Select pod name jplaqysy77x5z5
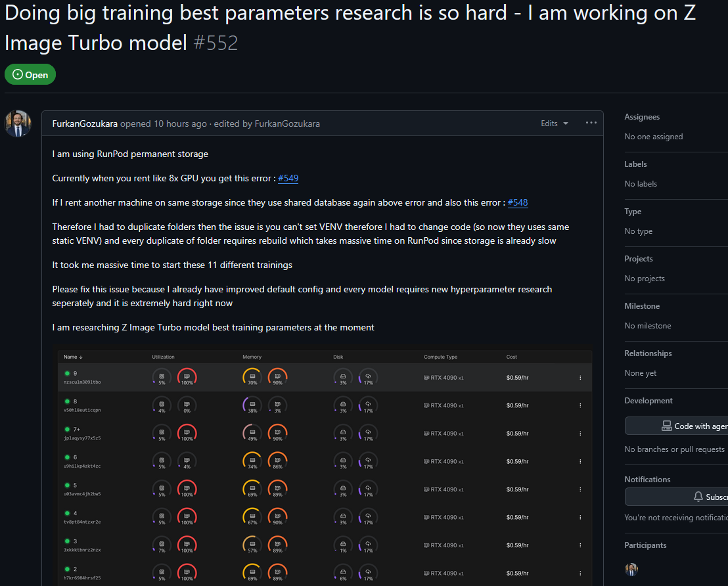728x586 pixels. click(x=81, y=438)
